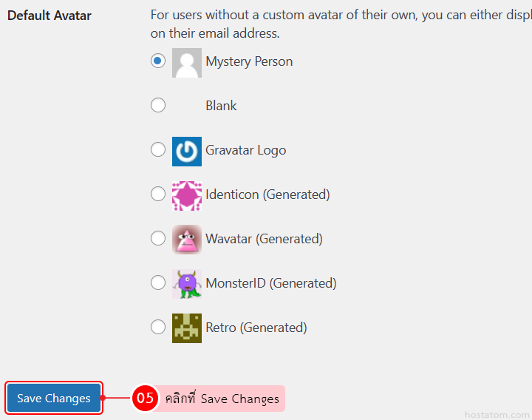Image resolution: width=532 pixels, height=420 pixels.
Task: Click the purple MonsterID avatar image
Action: click(186, 284)
